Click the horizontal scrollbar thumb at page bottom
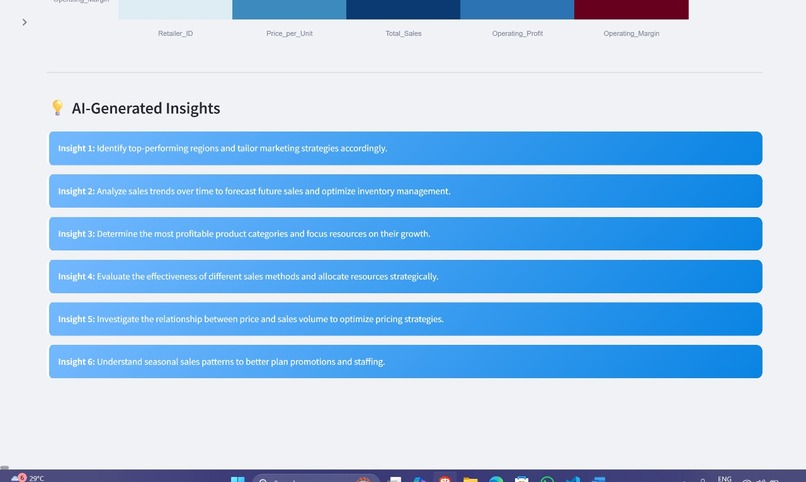 [x=4, y=467]
